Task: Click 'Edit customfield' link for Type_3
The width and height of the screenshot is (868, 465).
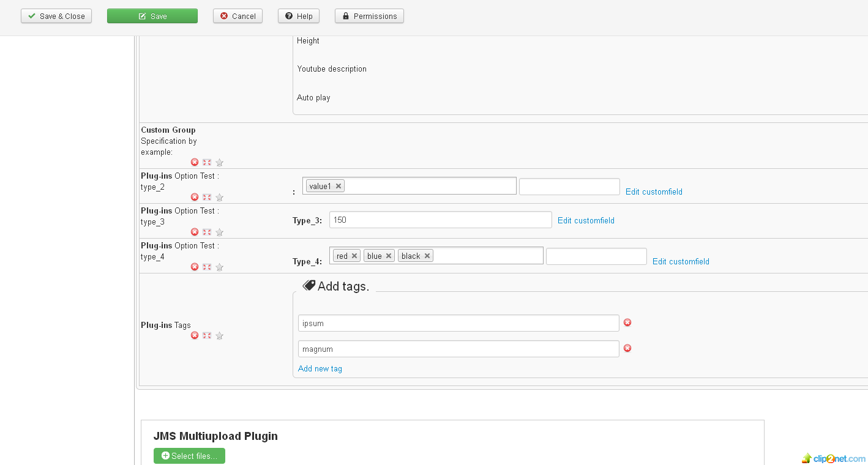Action: (x=586, y=220)
